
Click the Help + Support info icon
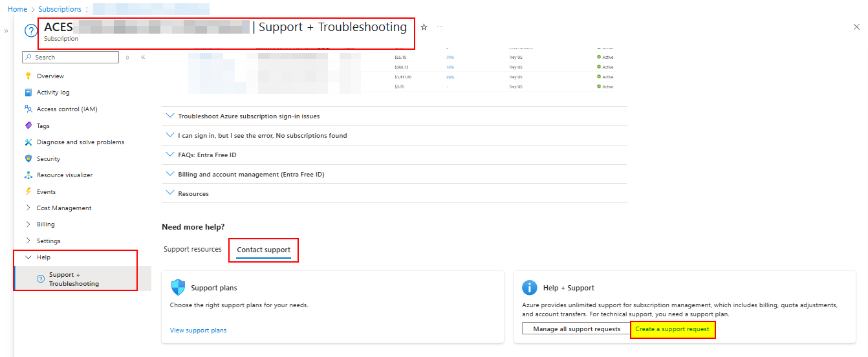(x=530, y=288)
